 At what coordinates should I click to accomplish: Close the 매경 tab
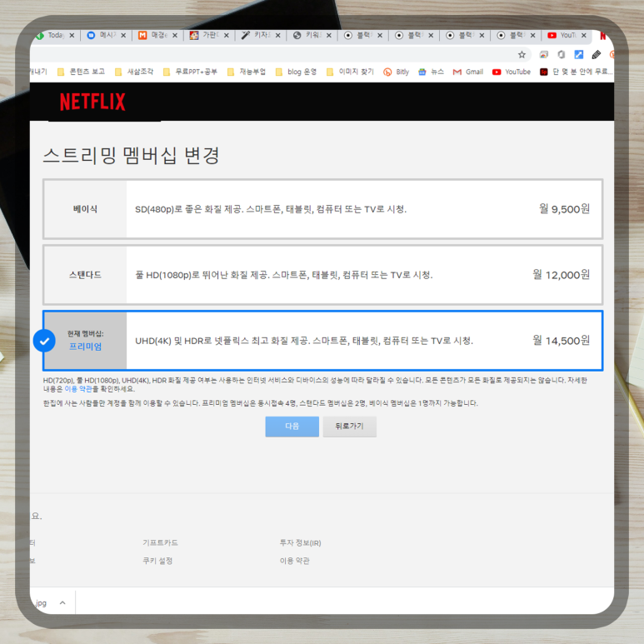(175, 36)
